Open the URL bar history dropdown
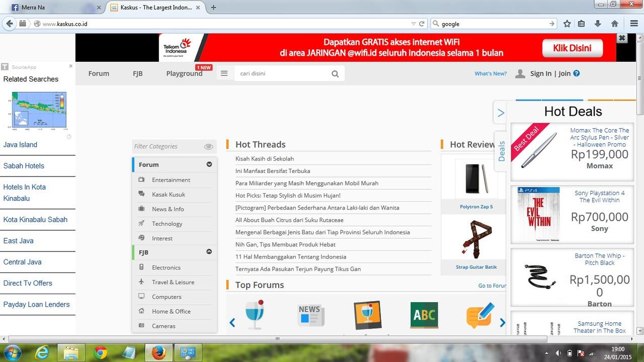 [x=414, y=24]
